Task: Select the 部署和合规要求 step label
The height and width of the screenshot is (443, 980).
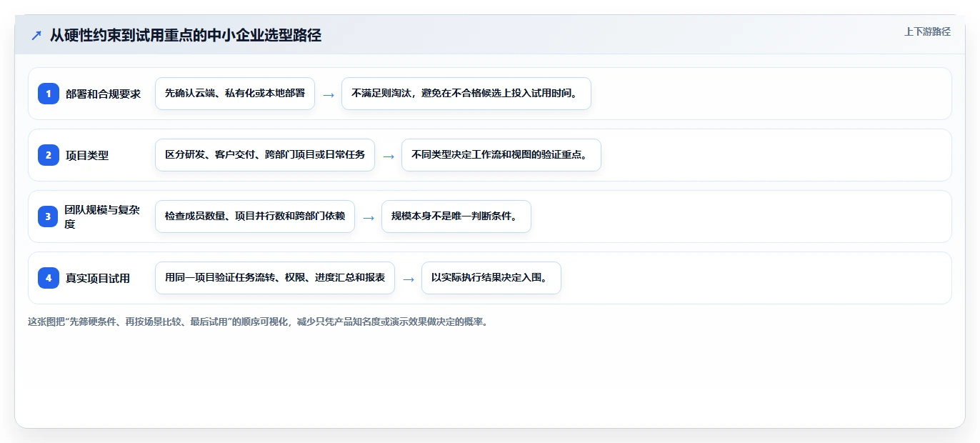Action: (x=103, y=94)
